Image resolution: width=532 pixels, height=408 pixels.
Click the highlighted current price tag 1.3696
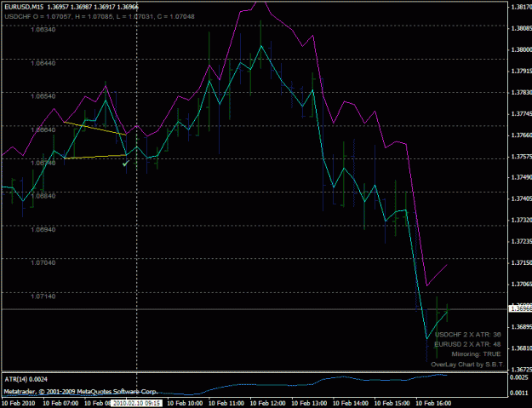[520, 308]
